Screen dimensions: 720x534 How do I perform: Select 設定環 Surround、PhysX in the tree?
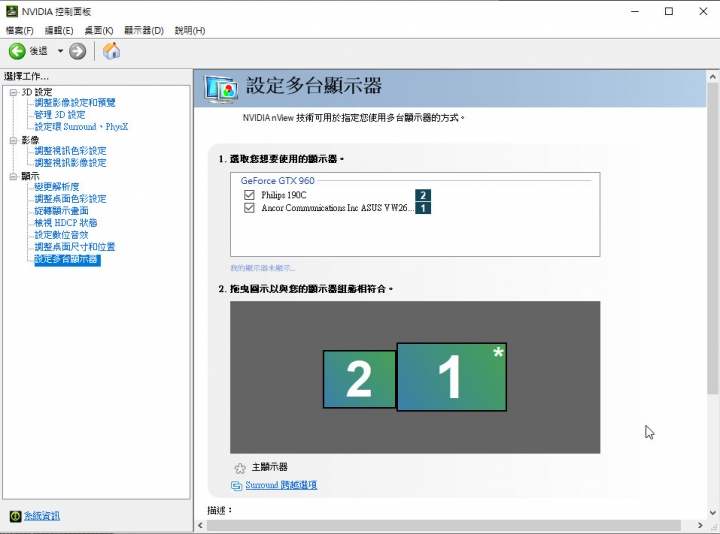click(x=81, y=126)
